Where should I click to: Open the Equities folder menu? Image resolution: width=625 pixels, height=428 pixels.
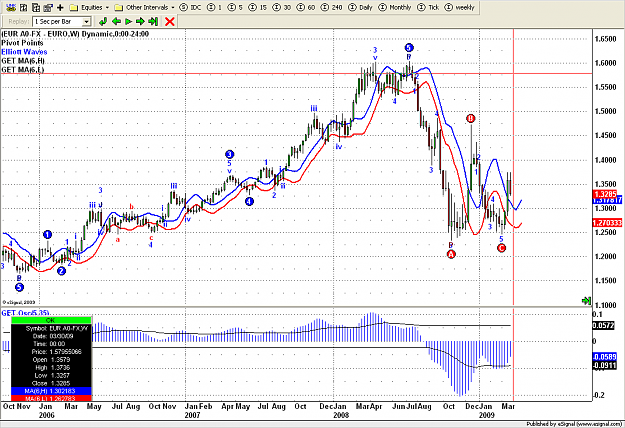[88, 7]
